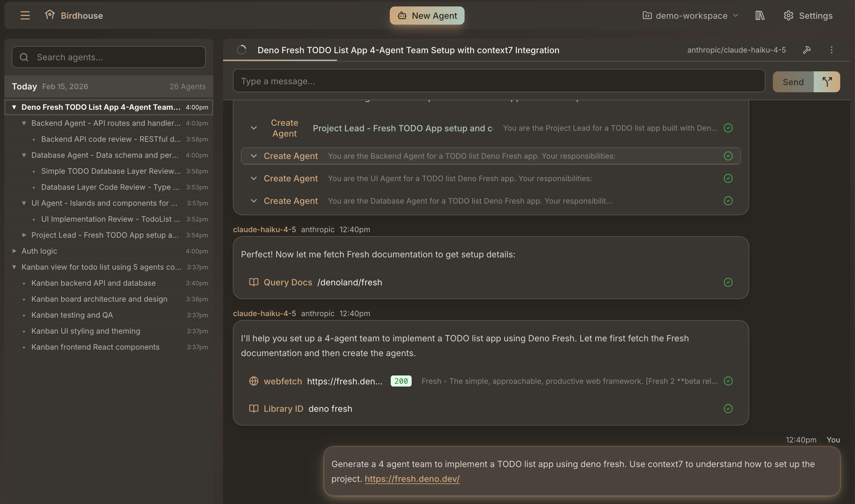Toggle the check on the Backend Create Agent row
Image resolution: width=855 pixels, height=504 pixels.
click(728, 156)
